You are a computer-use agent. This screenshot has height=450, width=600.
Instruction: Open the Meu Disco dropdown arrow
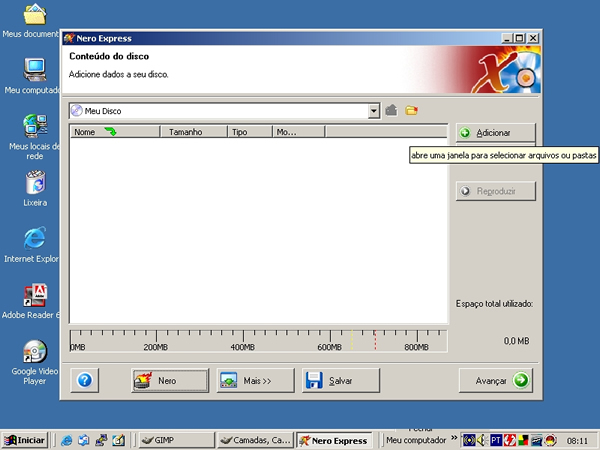click(x=374, y=111)
